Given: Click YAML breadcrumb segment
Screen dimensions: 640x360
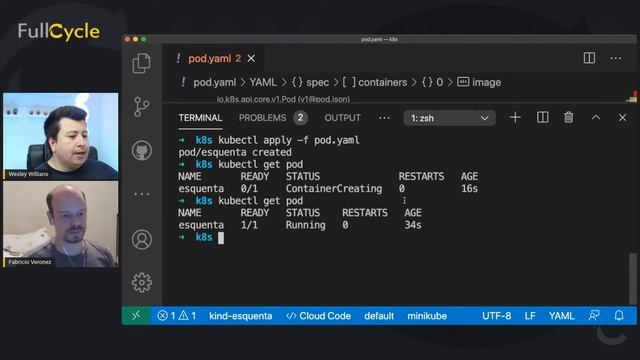Looking at the screenshot, I should [x=263, y=82].
